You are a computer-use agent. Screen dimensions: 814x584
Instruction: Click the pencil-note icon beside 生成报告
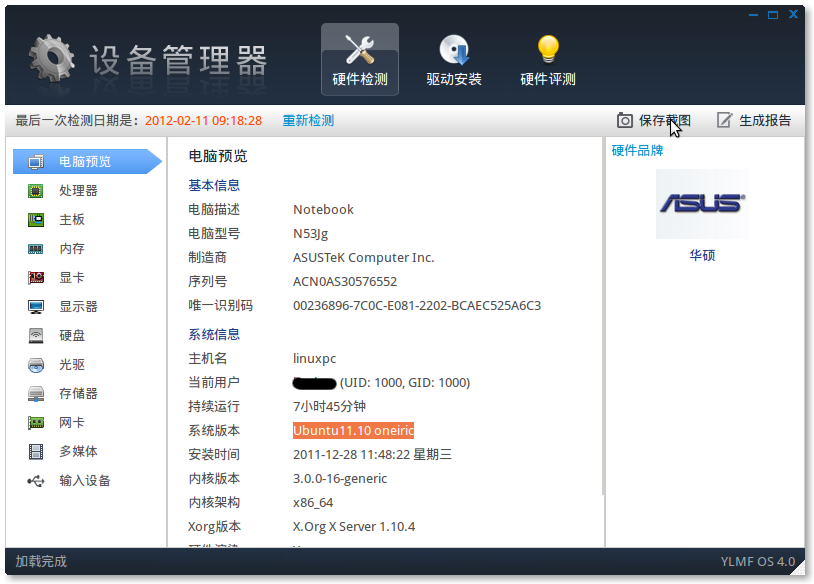coord(724,120)
